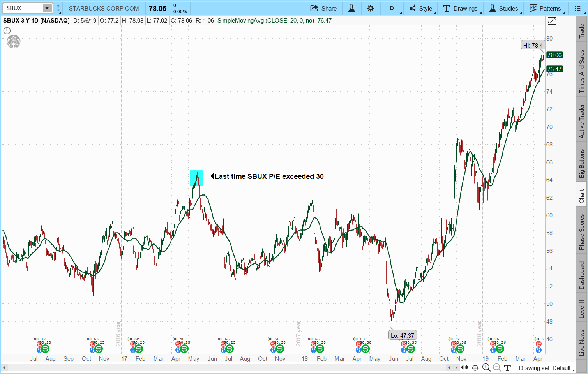The width and height of the screenshot is (588, 374).
Task: Click the scroll left arrow at bottom left
Action: [4, 367]
